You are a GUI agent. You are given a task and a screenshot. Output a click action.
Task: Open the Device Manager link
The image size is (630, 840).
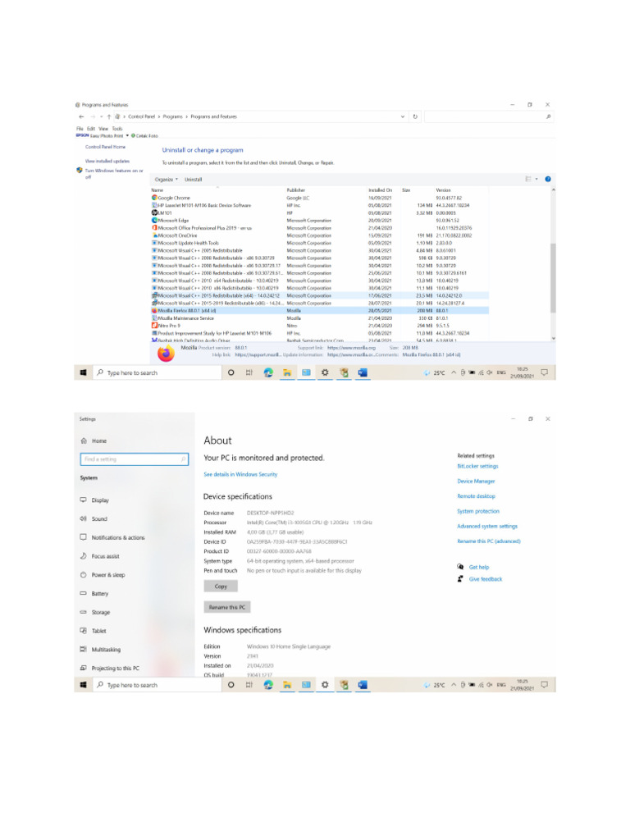coord(476,481)
